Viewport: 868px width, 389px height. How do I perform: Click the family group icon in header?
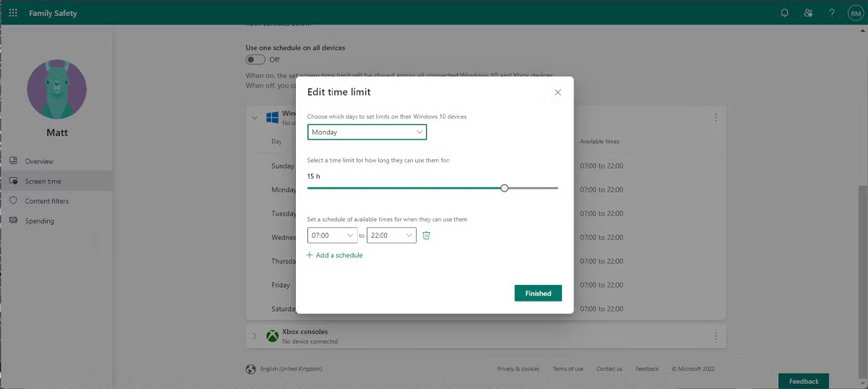[808, 13]
